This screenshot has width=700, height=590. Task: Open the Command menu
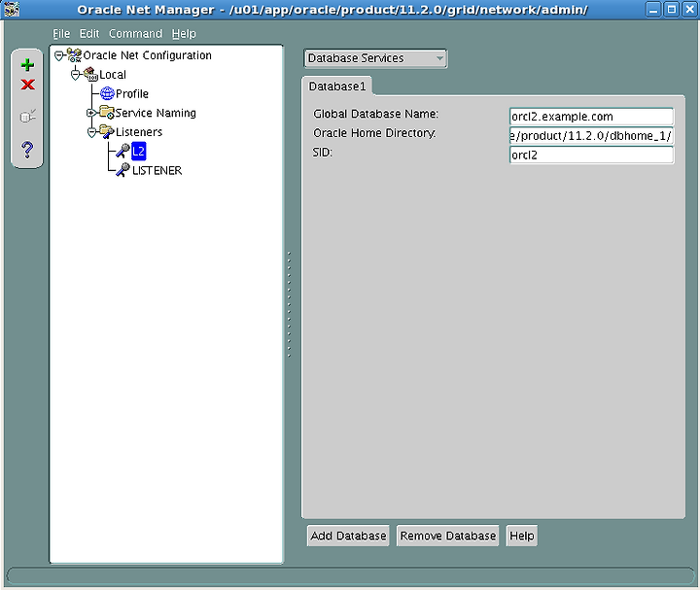[135, 33]
